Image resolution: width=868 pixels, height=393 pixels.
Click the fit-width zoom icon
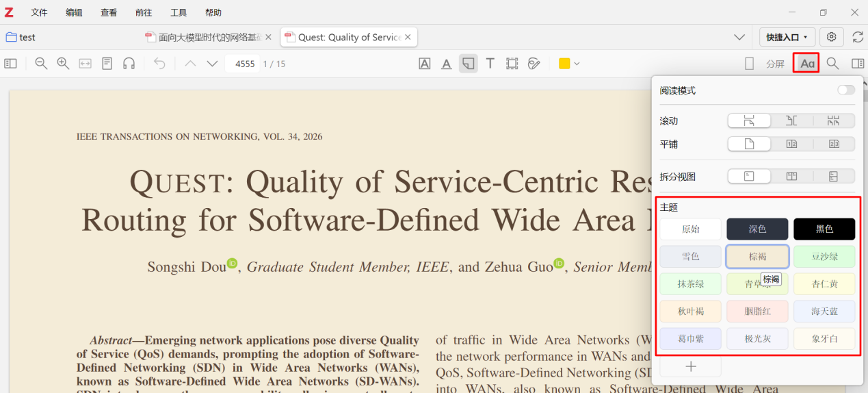pos(85,64)
